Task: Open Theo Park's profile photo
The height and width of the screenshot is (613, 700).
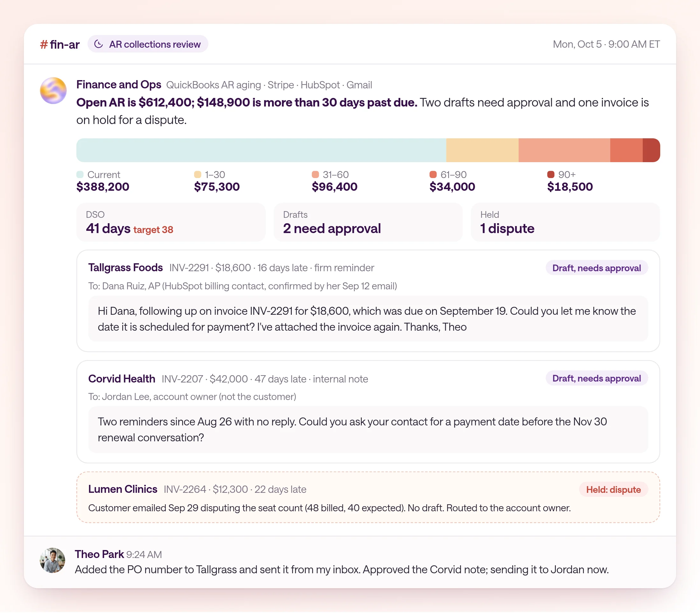Action: coord(53,560)
